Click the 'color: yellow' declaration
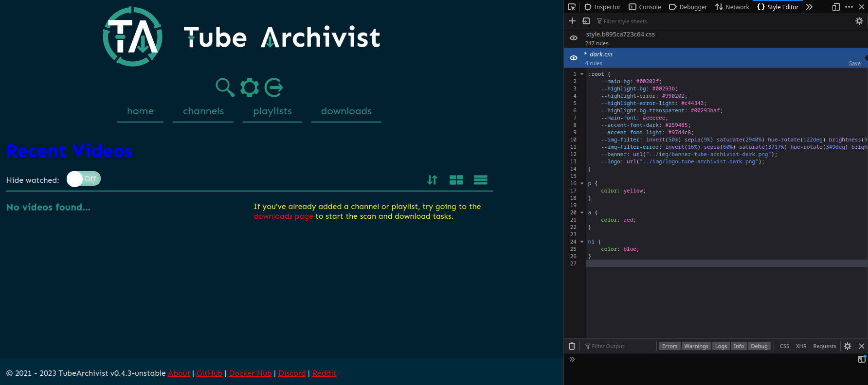868x385 pixels. coord(623,191)
